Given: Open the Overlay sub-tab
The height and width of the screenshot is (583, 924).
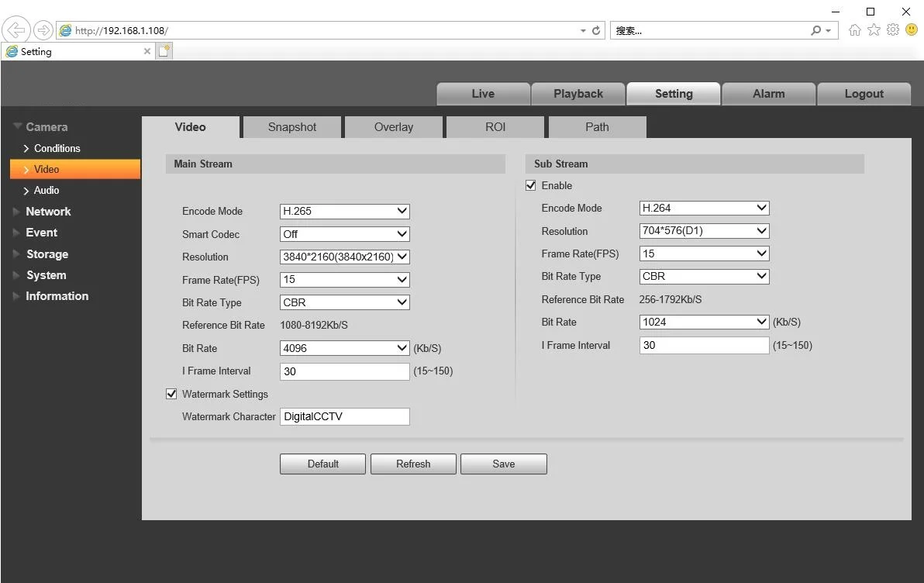Looking at the screenshot, I should pos(394,127).
